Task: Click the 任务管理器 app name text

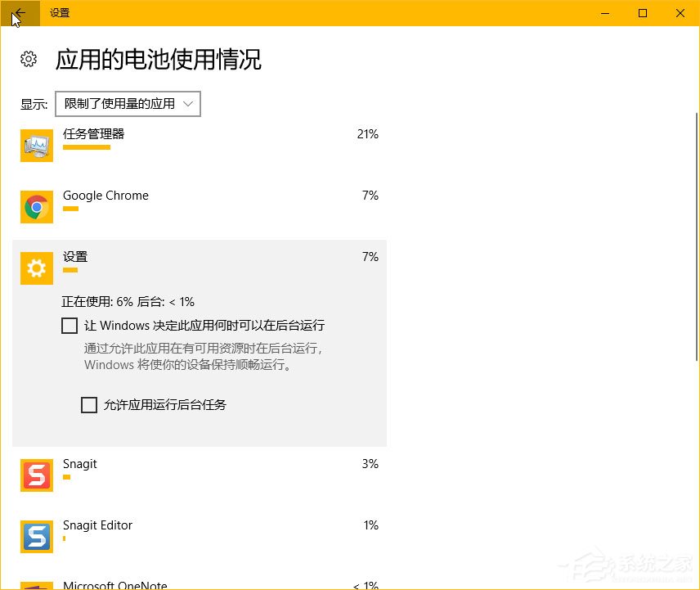Action: (92, 133)
